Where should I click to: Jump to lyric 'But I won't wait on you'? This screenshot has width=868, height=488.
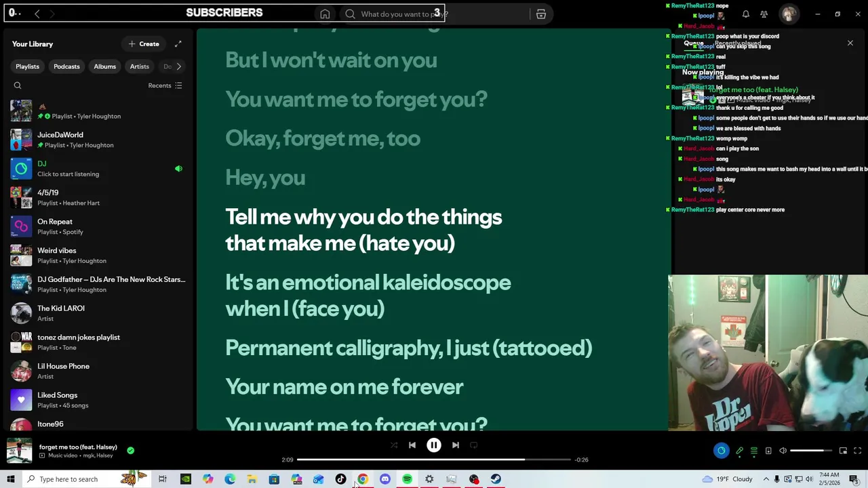tap(331, 60)
